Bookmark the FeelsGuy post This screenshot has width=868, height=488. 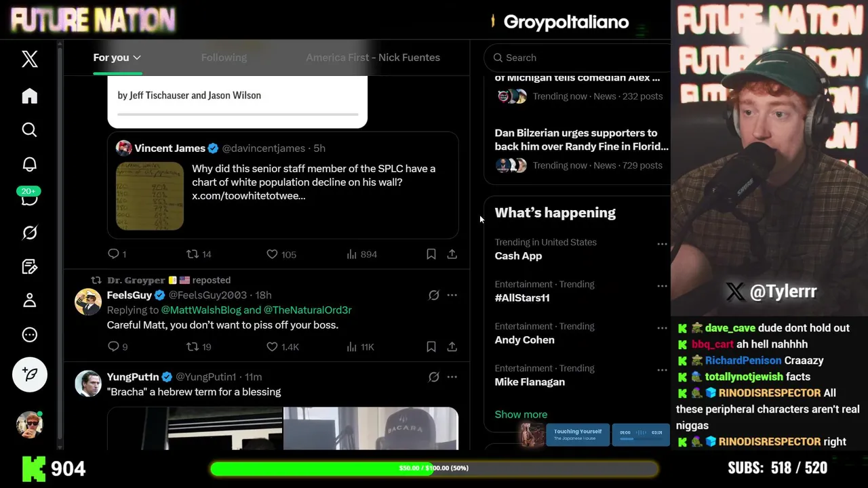click(x=431, y=346)
